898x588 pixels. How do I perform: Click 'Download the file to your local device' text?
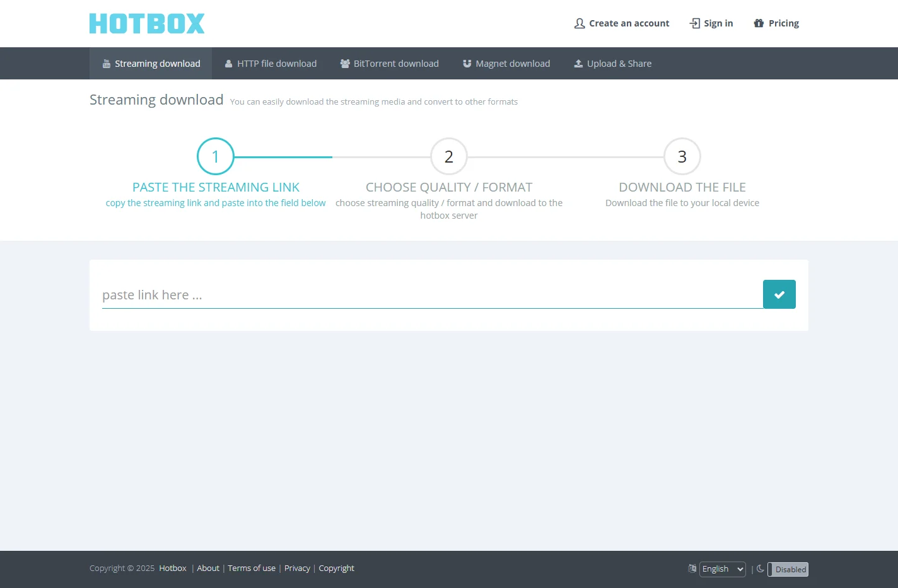coord(682,203)
